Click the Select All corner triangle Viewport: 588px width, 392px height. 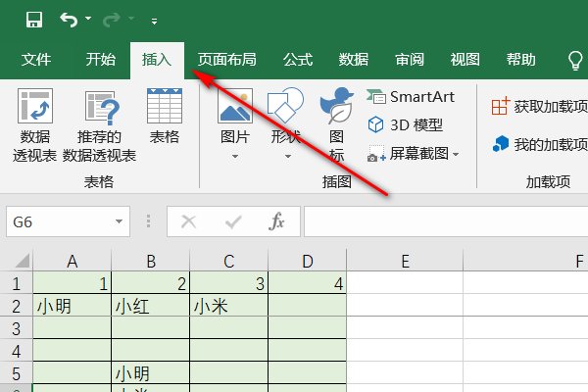[23, 261]
